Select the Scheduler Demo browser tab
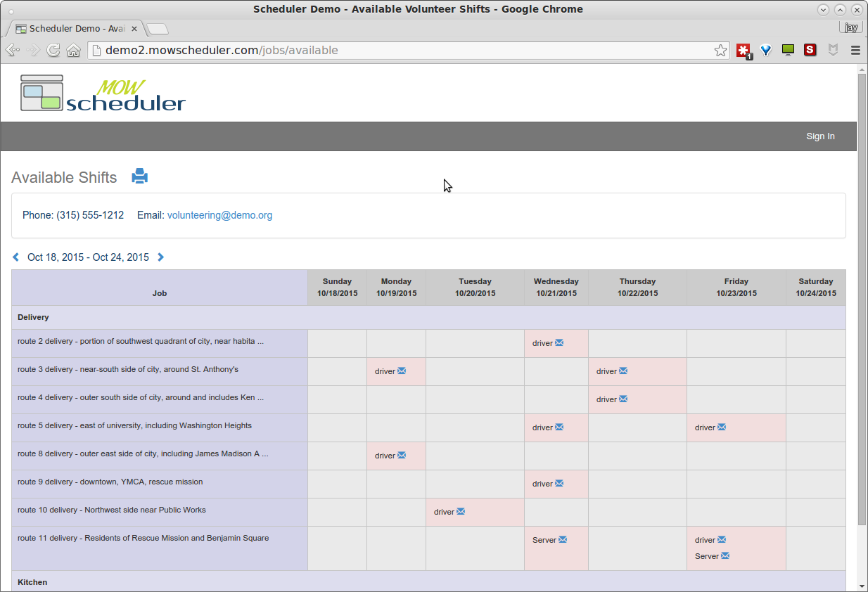868x592 pixels. coord(70,29)
